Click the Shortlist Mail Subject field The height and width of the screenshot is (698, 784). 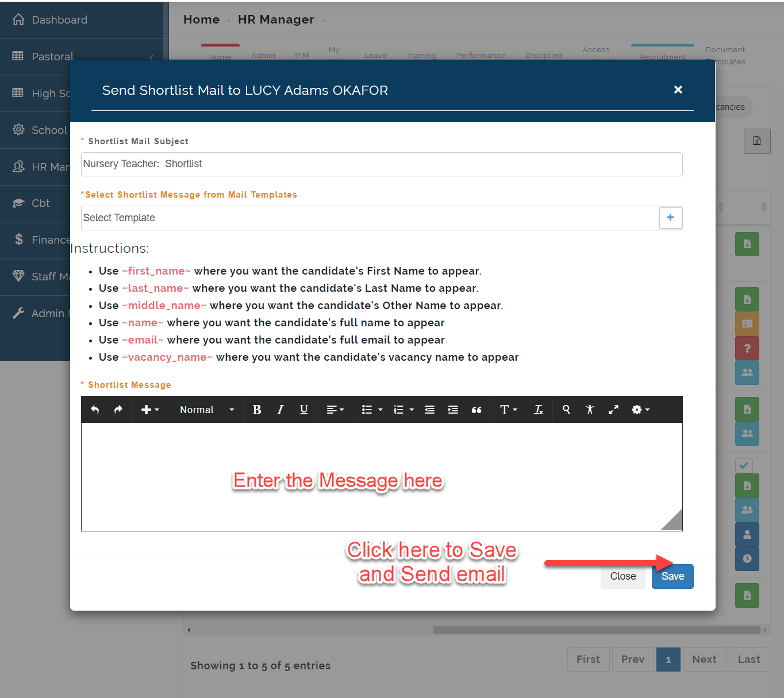[382, 164]
